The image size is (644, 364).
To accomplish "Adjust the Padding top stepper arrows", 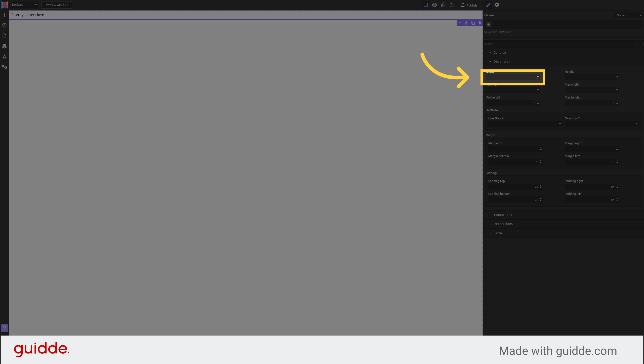I will pyautogui.click(x=541, y=187).
